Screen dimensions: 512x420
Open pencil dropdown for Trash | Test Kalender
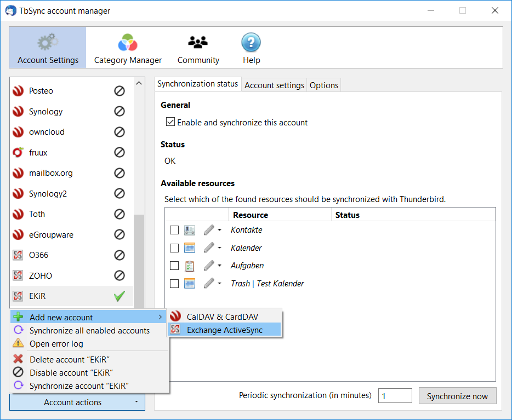click(213, 283)
